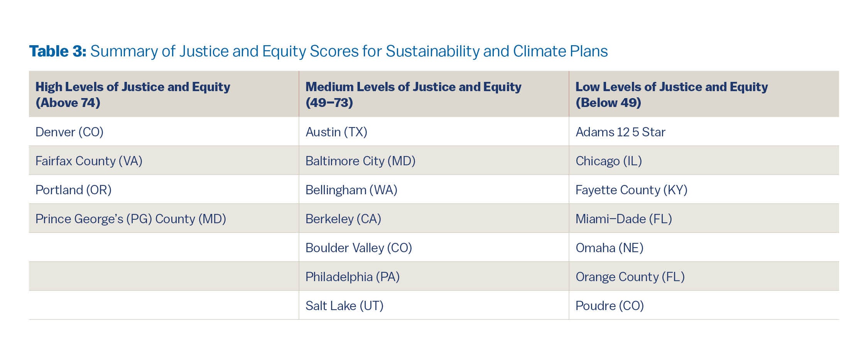
Task: Click the Fairfax County (VA) cell
Action: [x=164, y=160]
